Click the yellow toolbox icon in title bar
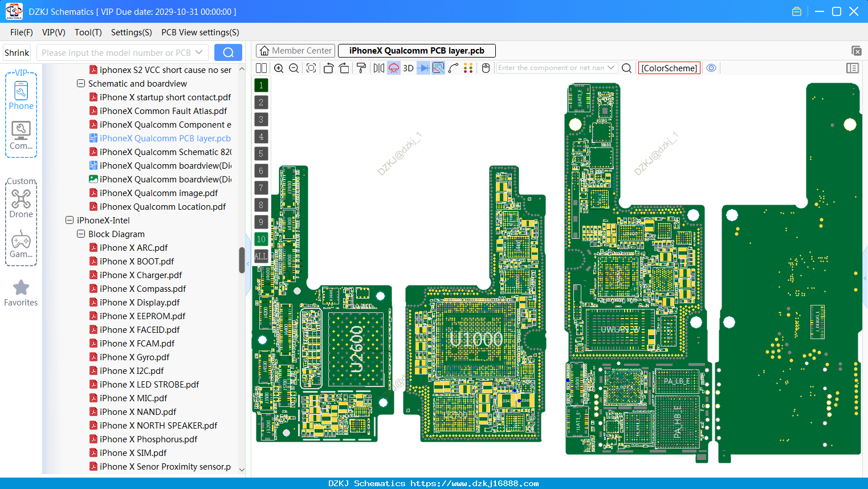Screen dimensions: 868x489 [x=797, y=11]
